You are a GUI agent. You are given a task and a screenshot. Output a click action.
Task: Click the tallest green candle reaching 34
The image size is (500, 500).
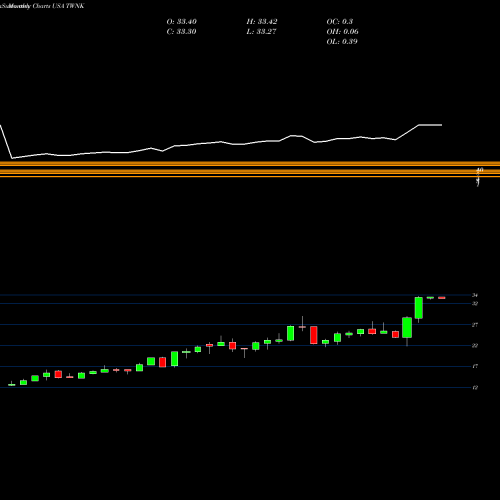(x=419, y=308)
